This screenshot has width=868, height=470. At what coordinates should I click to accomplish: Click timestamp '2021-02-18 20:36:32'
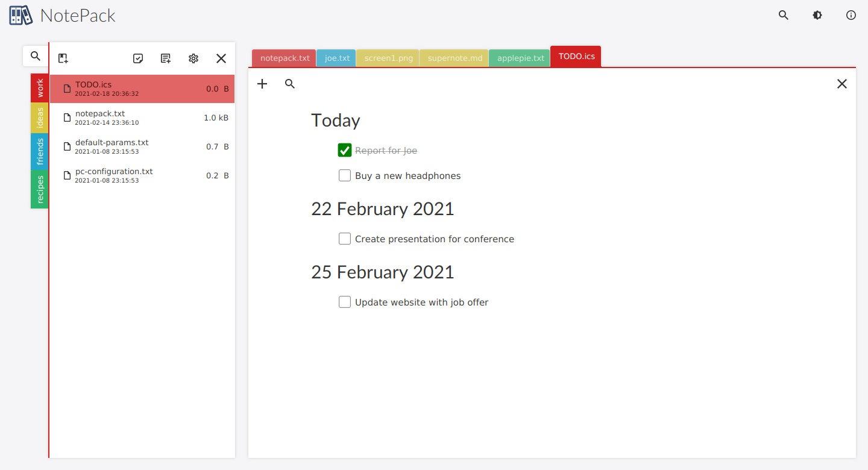107,94
